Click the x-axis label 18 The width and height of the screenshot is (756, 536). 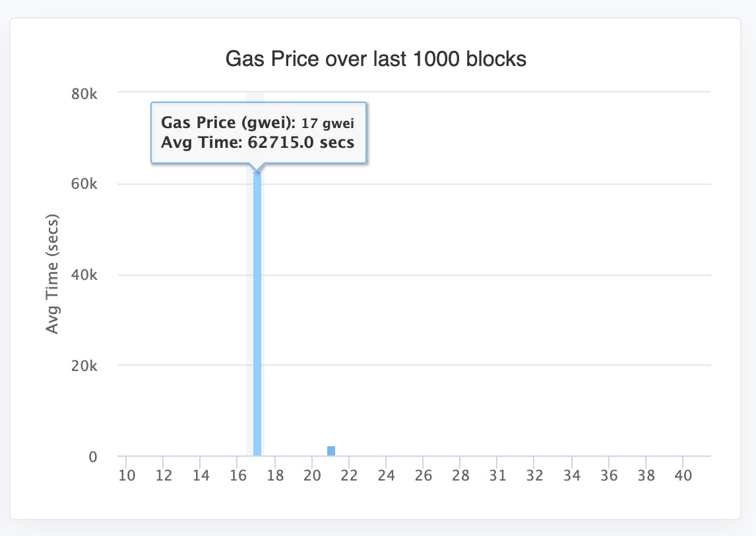click(275, 475)
